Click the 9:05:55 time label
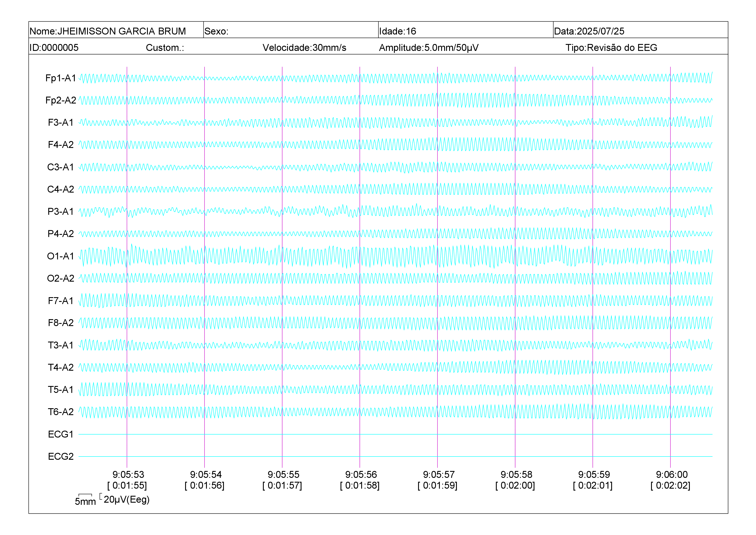756x535 pixels. point(284,475)
